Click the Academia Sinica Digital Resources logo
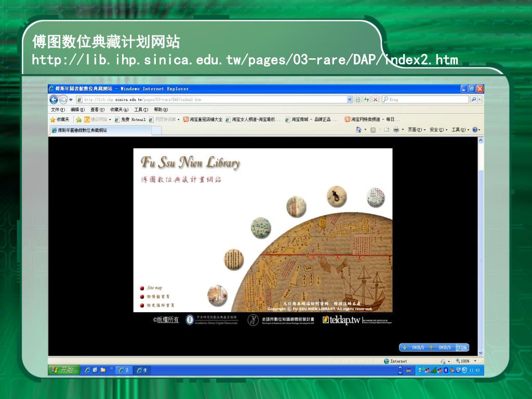Image resolution: width=532 pixels, height=399 pixels. point(211,320)
